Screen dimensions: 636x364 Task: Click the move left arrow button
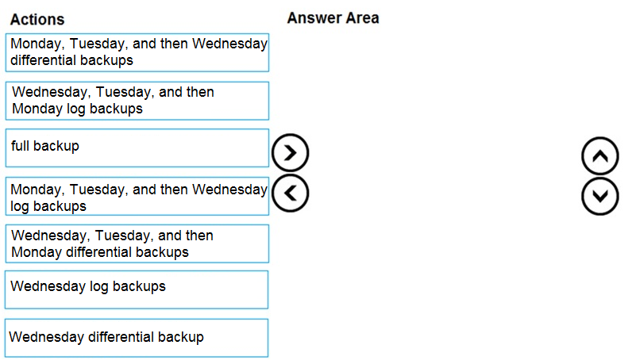(x=290, y=193)
